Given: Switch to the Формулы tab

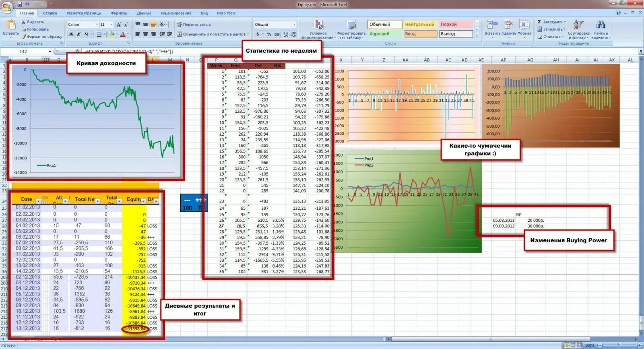Looking at the screenshot, I should coord(119,13).
